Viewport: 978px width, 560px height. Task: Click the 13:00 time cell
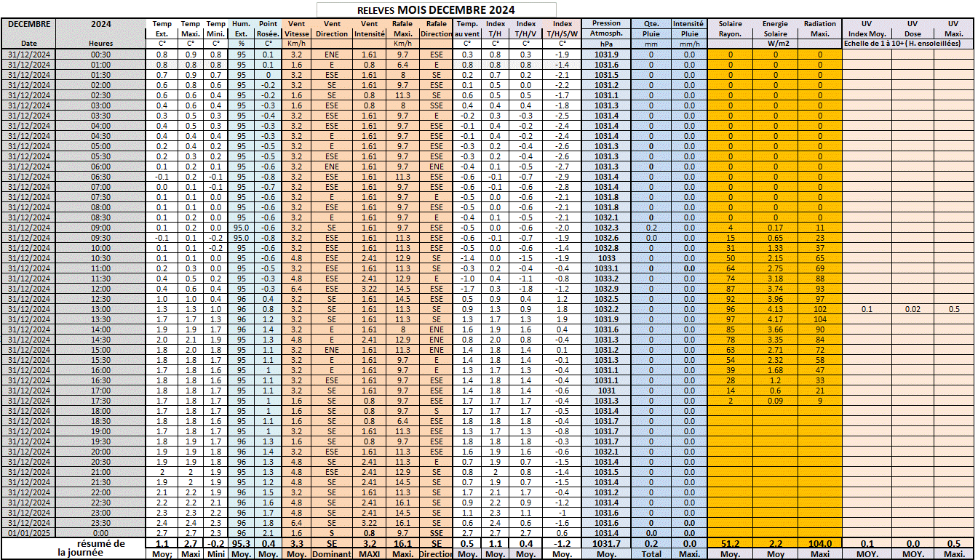tap(101, 309)
